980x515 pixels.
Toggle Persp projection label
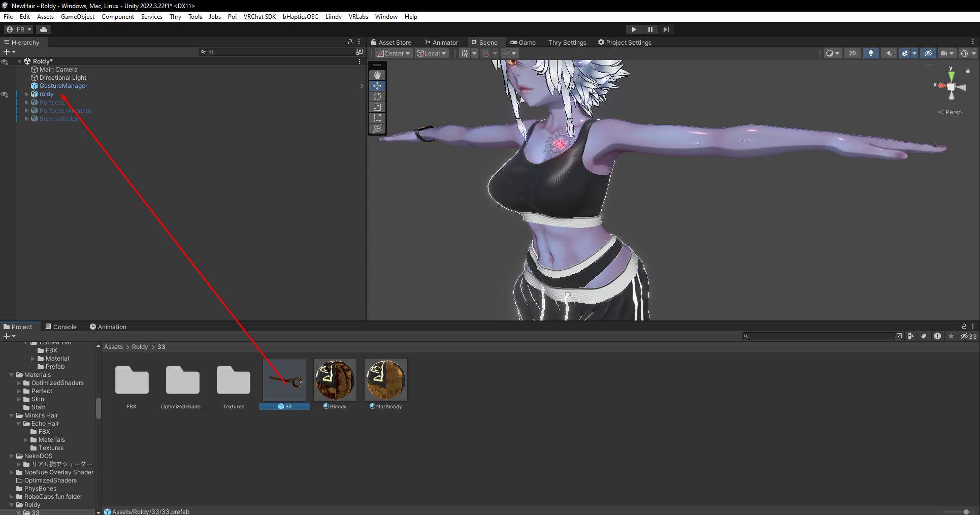[x=950, y=112]
